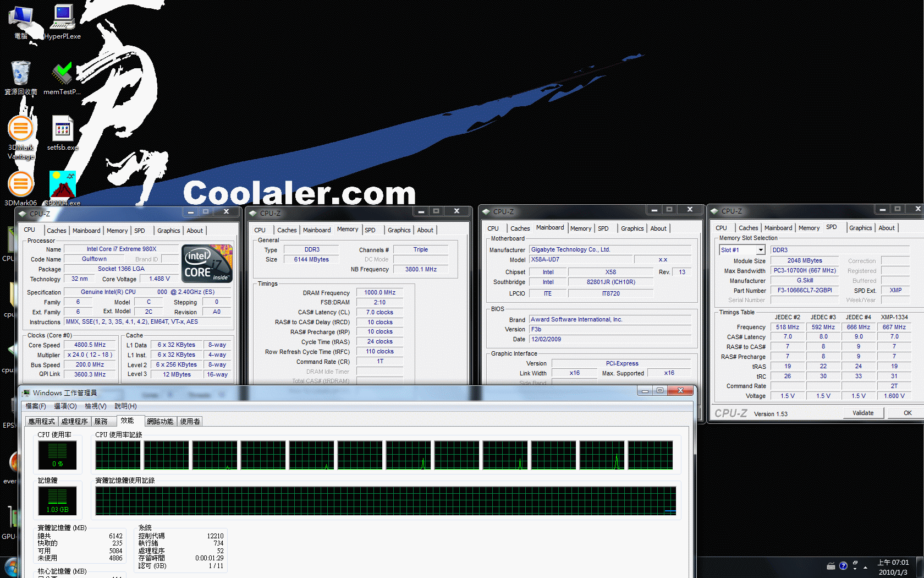Click the CPU usage 0 % meter
This screenshot has height=578, width=924.
57,455
